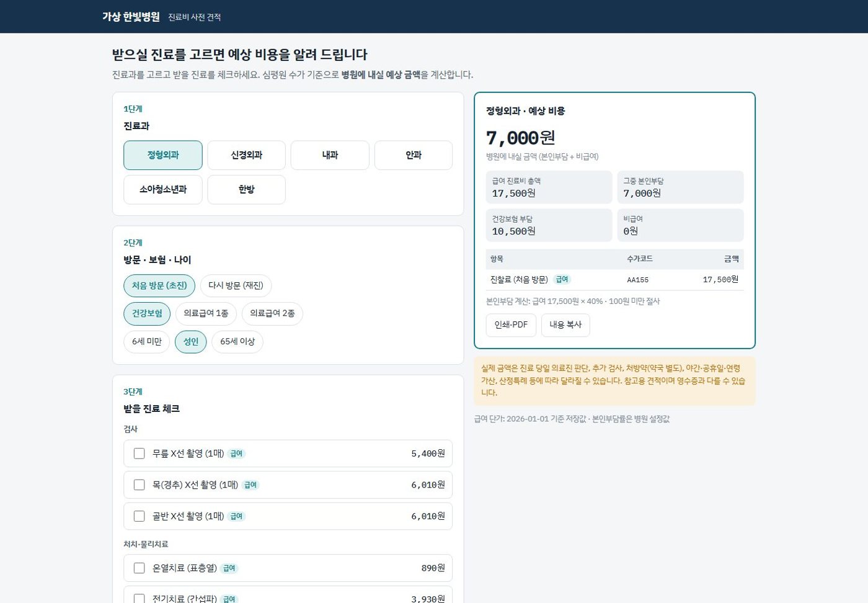Choose 의료급여 1종 insurance option
Viewport: 868px width, 603px height.
click(x=206, y=313)
